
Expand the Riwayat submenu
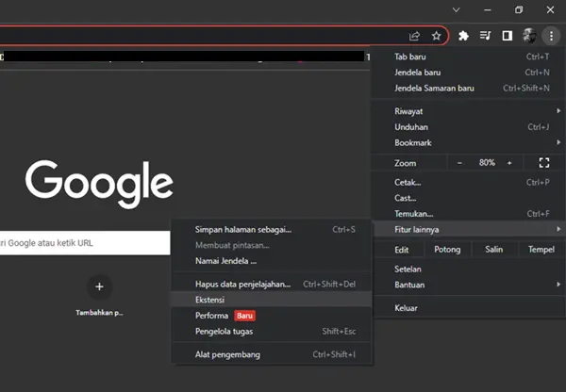(x=468, y=111)
